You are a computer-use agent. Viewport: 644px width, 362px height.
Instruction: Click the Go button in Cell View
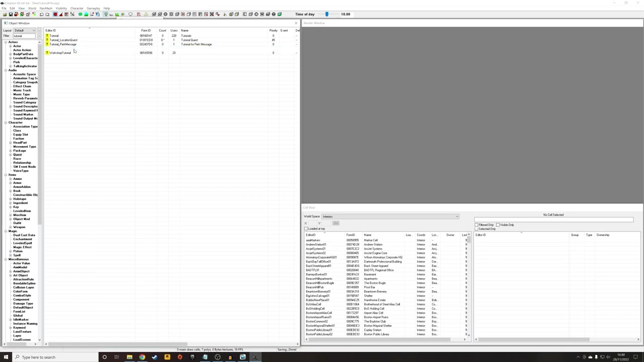pos(336,223)
